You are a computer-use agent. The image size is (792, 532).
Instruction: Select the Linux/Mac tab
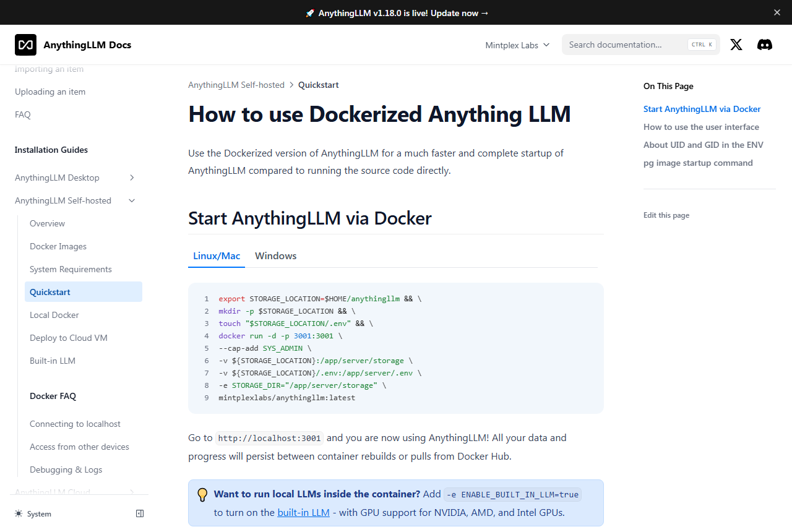217,256
